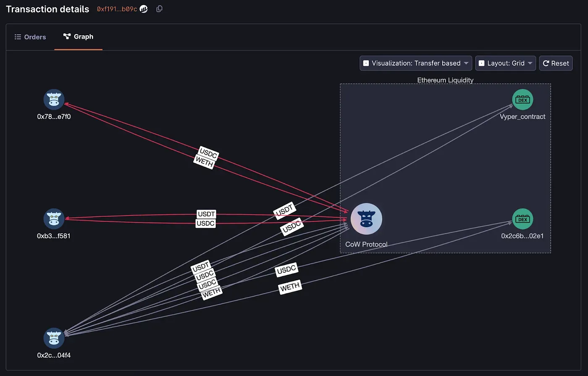The height and width of the screenshot is (376, 588).
Task: Select the Vyper_contract DEX icon
Action: [522, 99]
